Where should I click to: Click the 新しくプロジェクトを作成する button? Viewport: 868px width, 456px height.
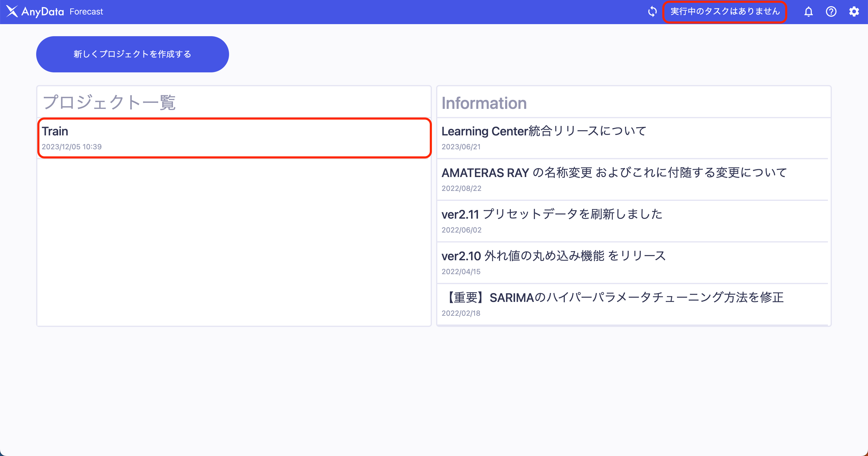132,54
